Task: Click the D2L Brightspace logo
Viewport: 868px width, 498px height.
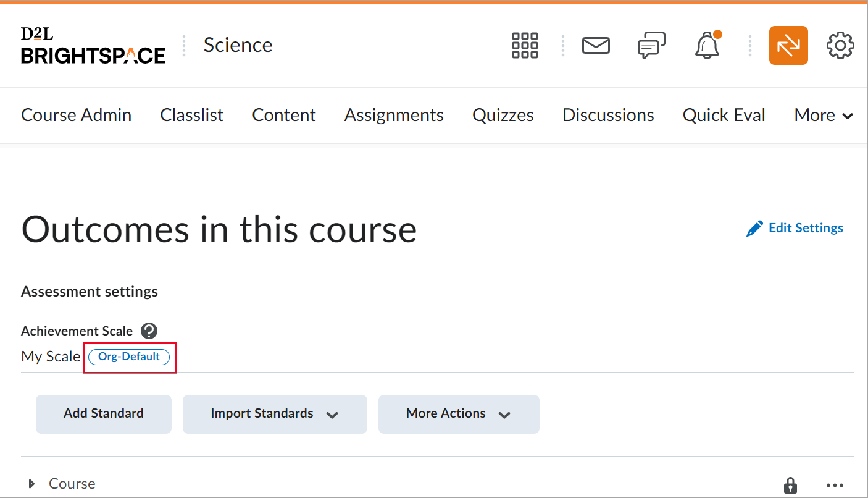Action: coord(93,45)
